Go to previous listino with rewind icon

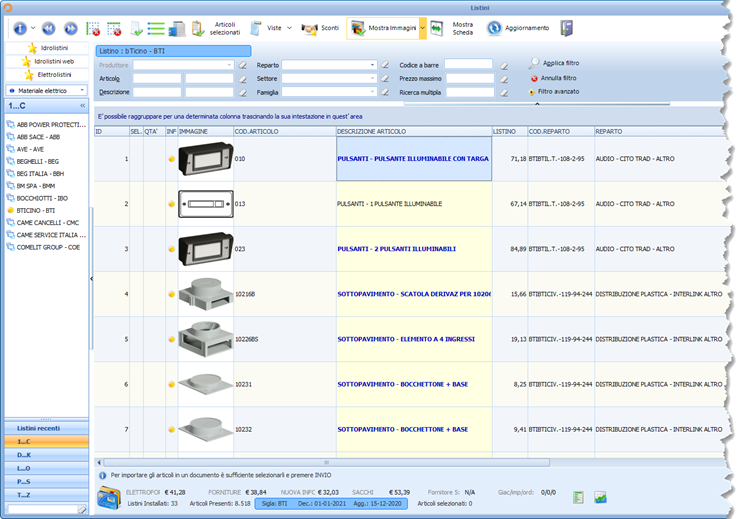(x=48, y=29)
